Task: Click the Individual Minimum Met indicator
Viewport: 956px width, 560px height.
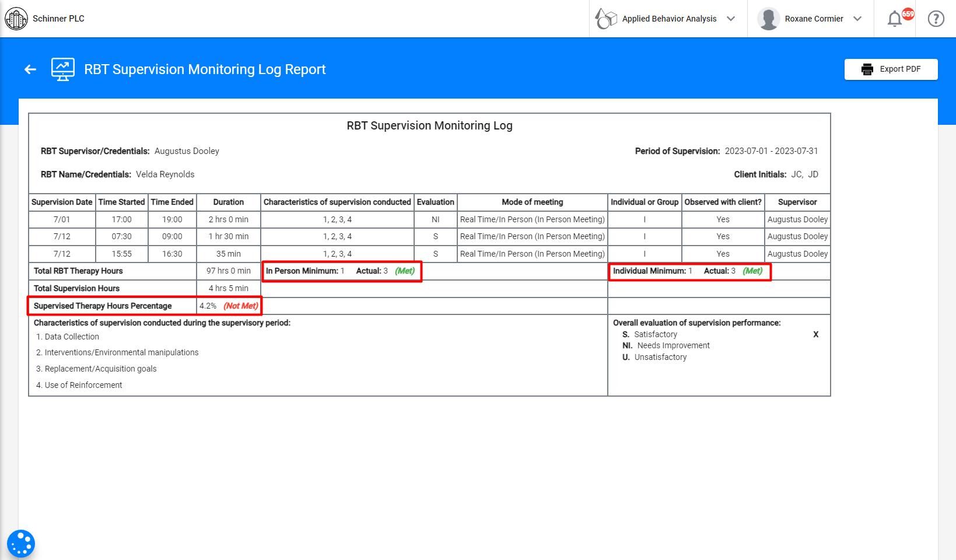Action: point(752,271)
